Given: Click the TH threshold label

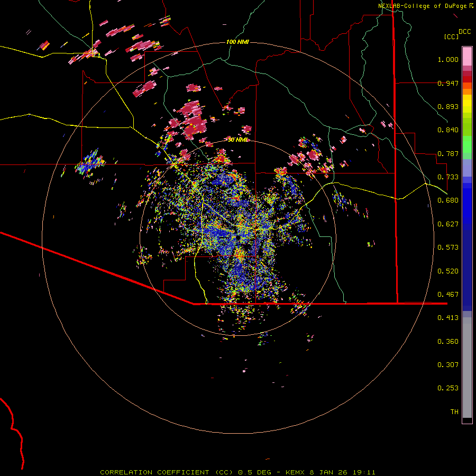Looking at the screenshot, I should coord(454,412).
